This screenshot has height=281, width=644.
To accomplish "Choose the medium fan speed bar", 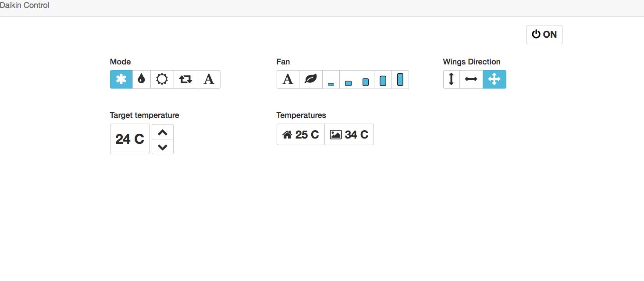I will pyautogui.click(x=366, y=80).
